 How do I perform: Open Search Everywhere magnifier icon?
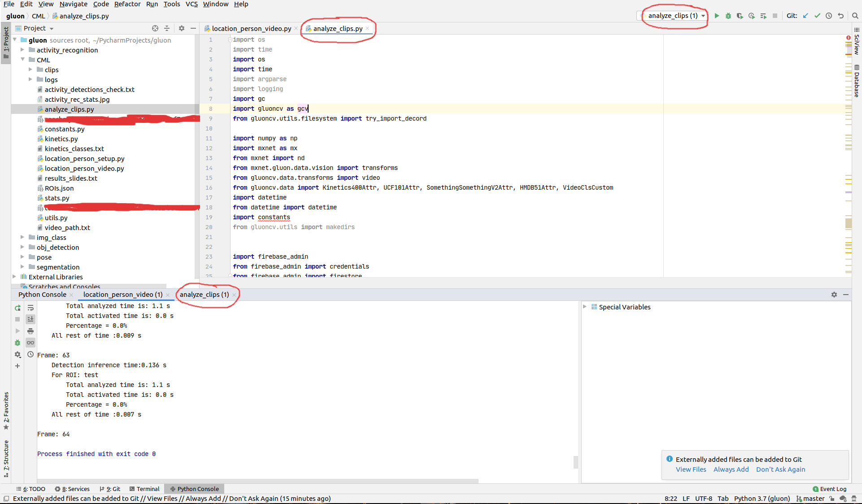(x=855, y=16)
